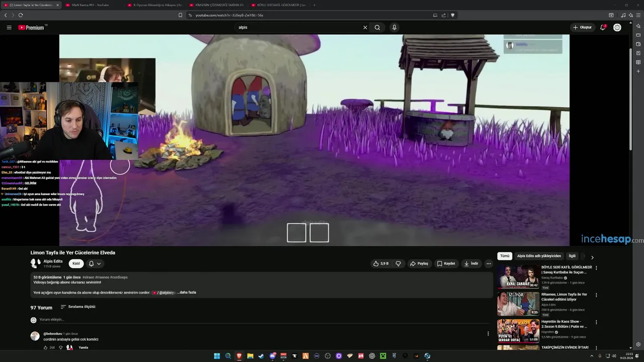The image size is (644, 362).
Task: Open the YouTube hamburger guide menu
Action: pos(9,28)
